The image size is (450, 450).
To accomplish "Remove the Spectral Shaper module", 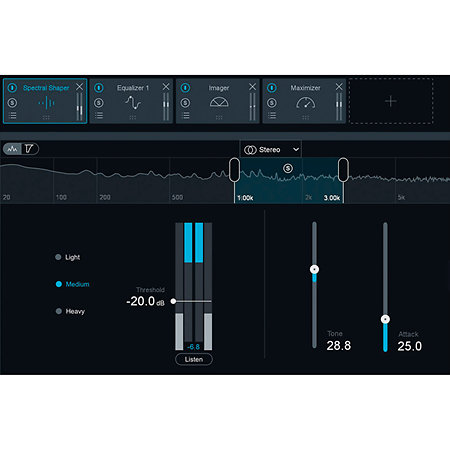I will point(79,87).
